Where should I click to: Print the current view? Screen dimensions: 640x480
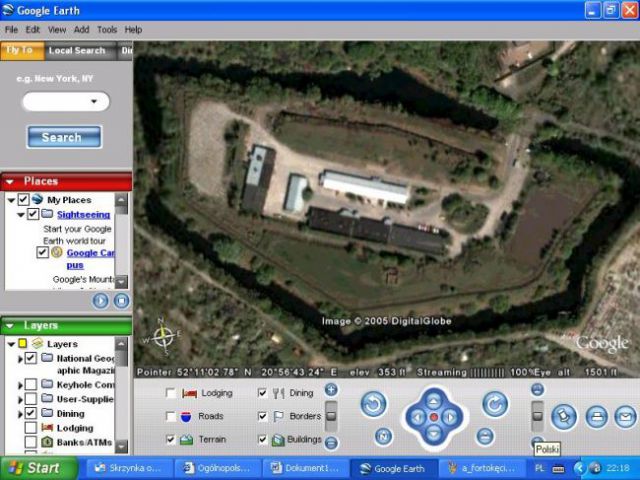click(596, 417)
